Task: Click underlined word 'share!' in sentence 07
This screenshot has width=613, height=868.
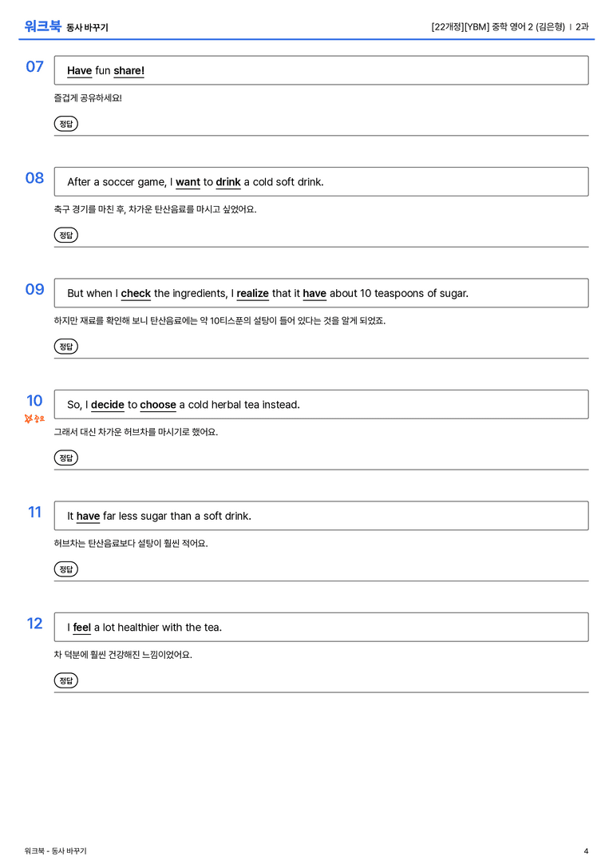Action: click(129, 70)
